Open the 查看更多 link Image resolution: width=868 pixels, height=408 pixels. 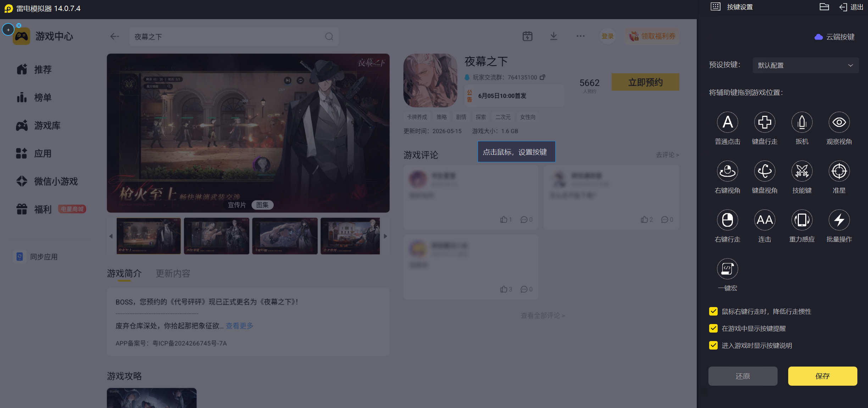[239, 326]
